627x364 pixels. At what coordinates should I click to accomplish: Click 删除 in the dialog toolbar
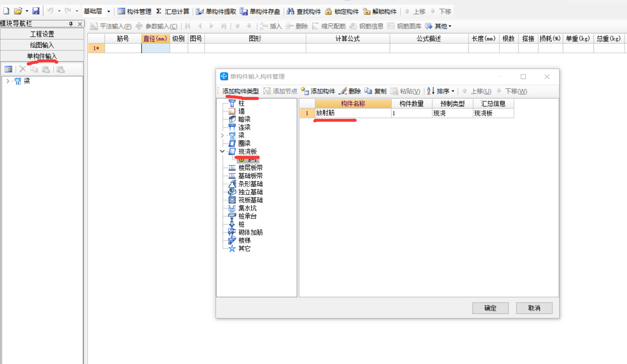350,91
